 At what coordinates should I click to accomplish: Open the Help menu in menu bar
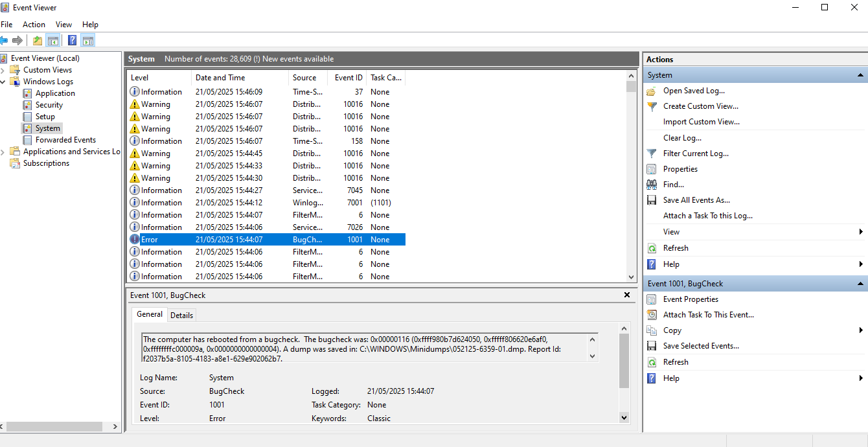click(91, 25)
